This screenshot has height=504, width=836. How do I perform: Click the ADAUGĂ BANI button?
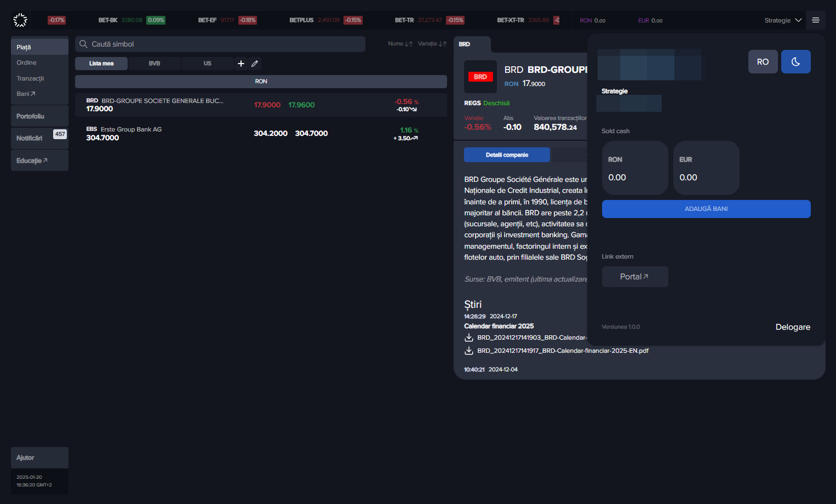click(706, 209)
